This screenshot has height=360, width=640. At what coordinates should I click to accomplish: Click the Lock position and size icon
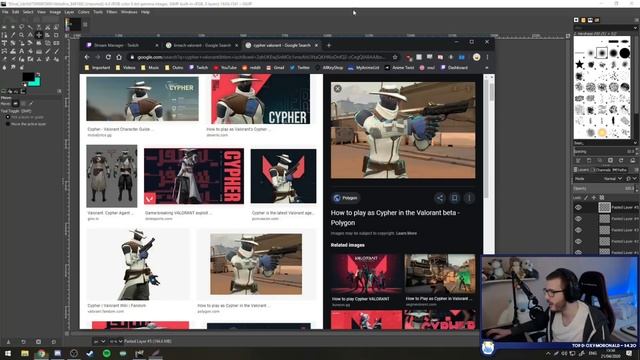point(594,198)
